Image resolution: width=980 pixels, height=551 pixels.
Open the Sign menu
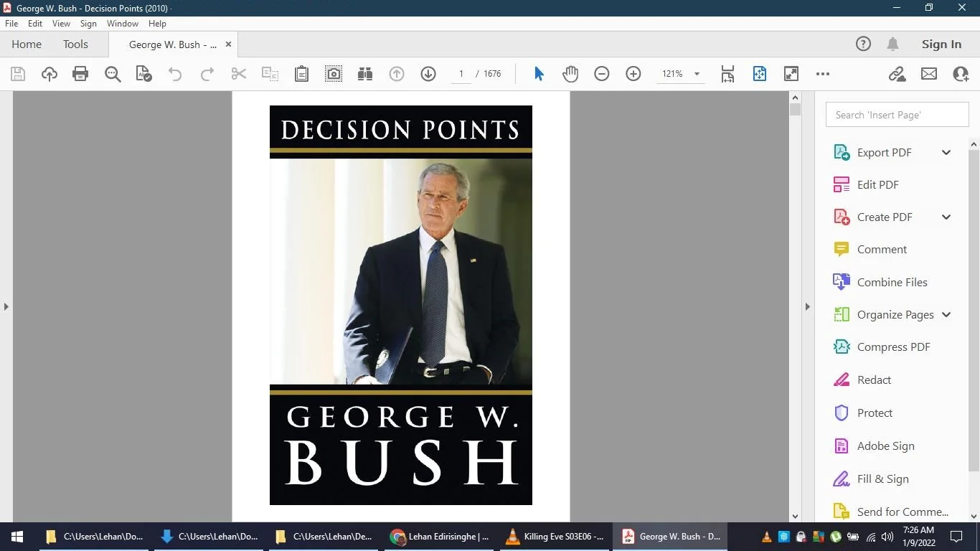(x=88, y=24)
